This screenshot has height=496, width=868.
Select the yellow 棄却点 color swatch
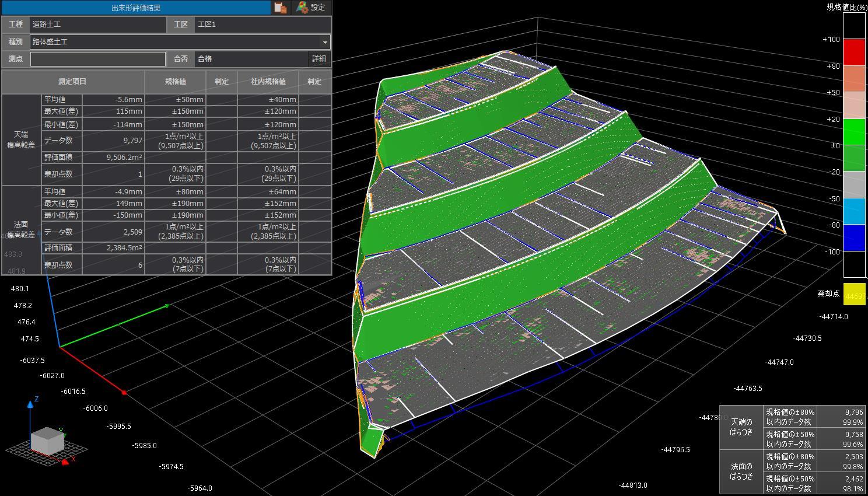tap(854, 294)
